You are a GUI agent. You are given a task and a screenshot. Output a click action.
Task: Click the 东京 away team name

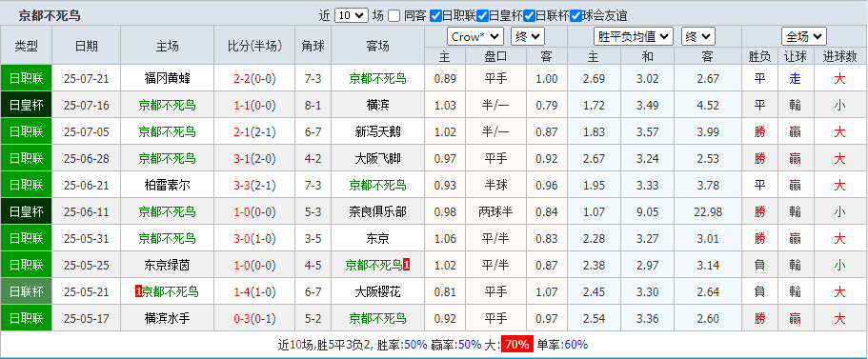coord(377,238)
